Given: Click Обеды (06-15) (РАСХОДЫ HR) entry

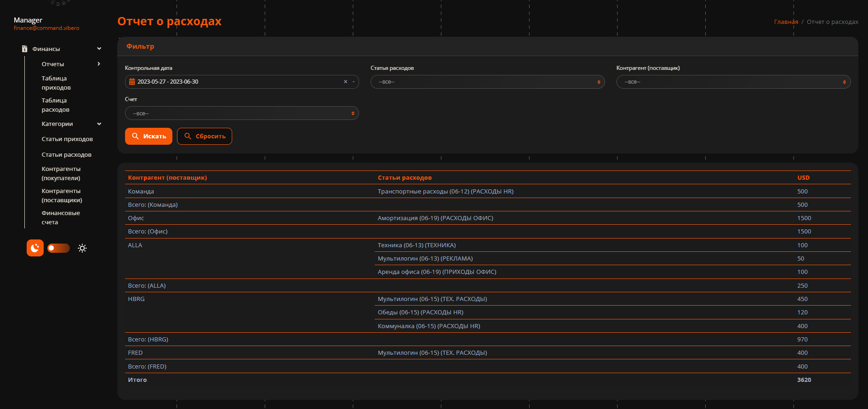Looking at the screenshot, I should pos(421,312).
